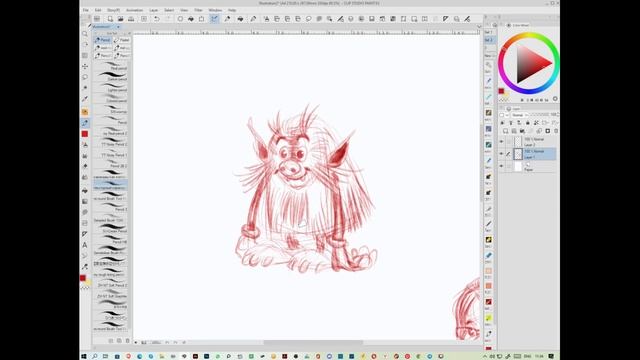
Task: Hide Layer 1 with its eye icon
Action: tap(502, 154)
